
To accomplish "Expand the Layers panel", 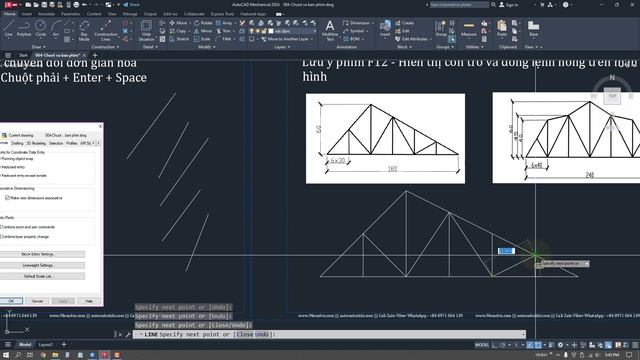I will click(282, 47).
